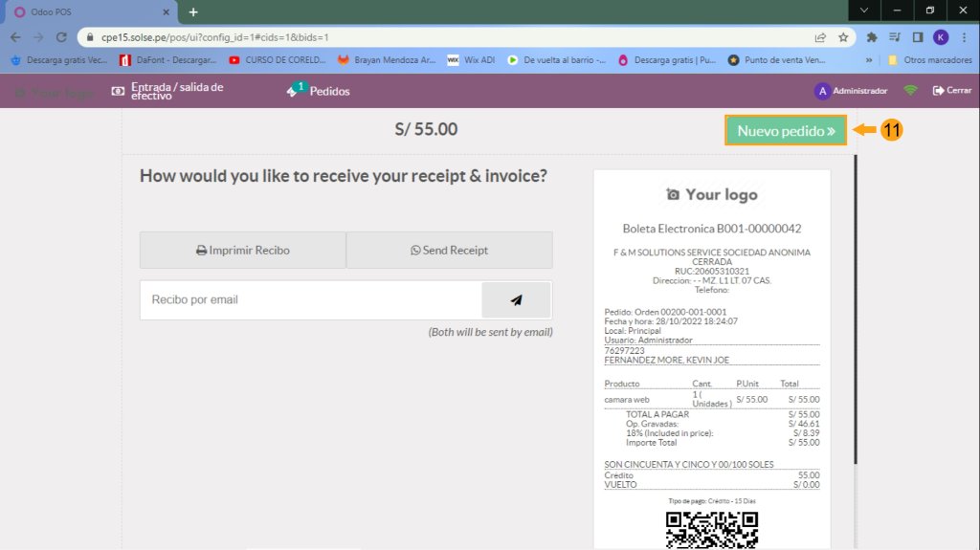Click the paper plane send email icon

[516, 299]
